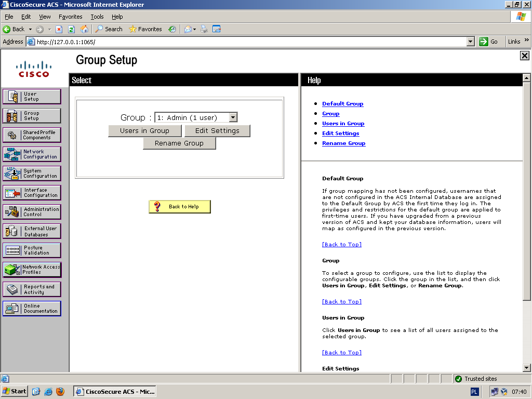The width and height of the screenshot is (532, 399).
Task: Open Posture Validation section
Action: coord(32,250)
